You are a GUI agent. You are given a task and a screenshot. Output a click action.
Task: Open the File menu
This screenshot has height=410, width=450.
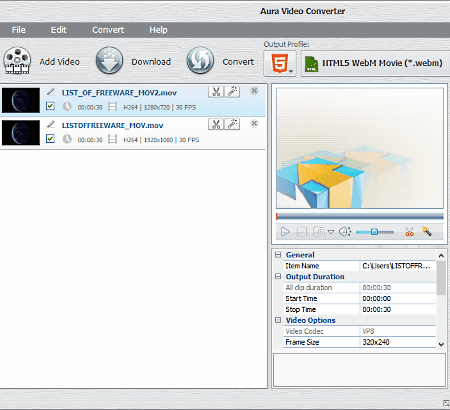(x=19, y=30)
